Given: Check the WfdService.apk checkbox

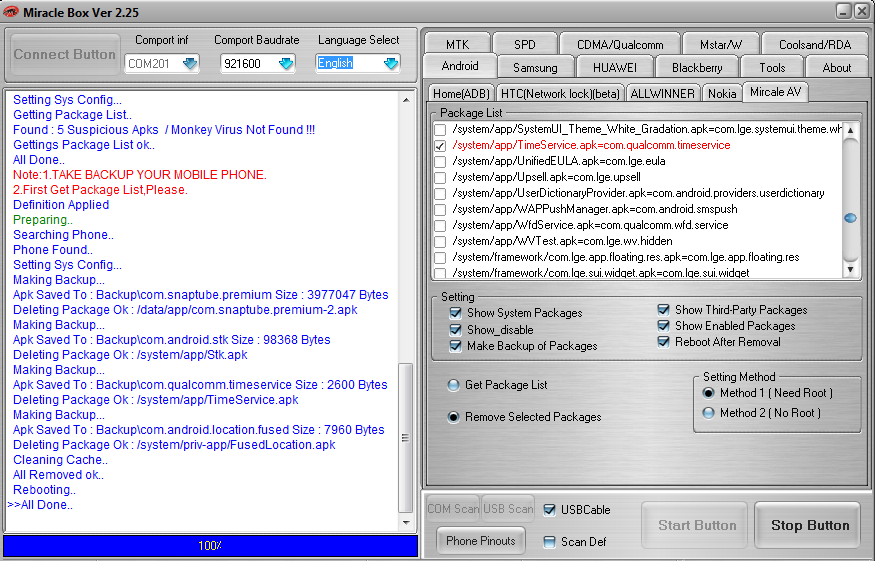Looking at the screenshot, I should [x=440, y=226].
